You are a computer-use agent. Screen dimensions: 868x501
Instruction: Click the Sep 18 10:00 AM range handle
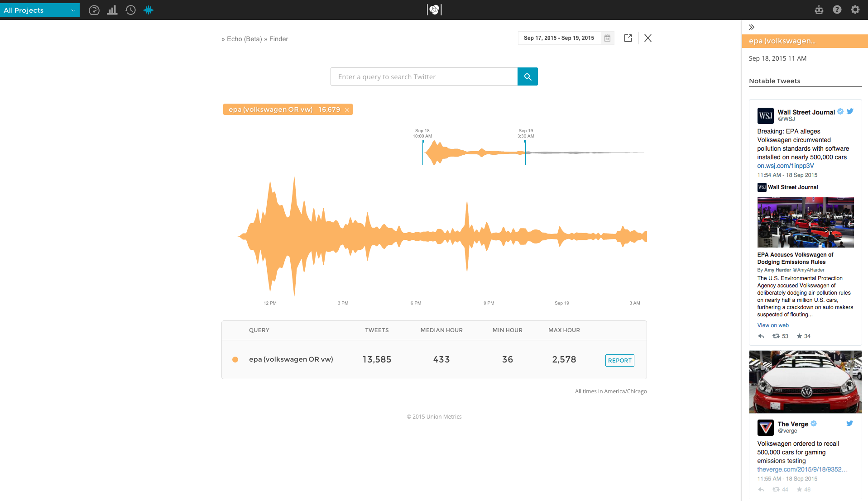coord(423,153)
